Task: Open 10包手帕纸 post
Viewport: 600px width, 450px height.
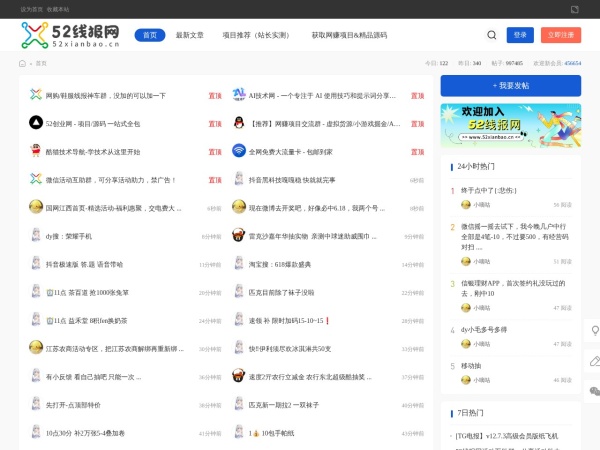Action: click(271, 433)
